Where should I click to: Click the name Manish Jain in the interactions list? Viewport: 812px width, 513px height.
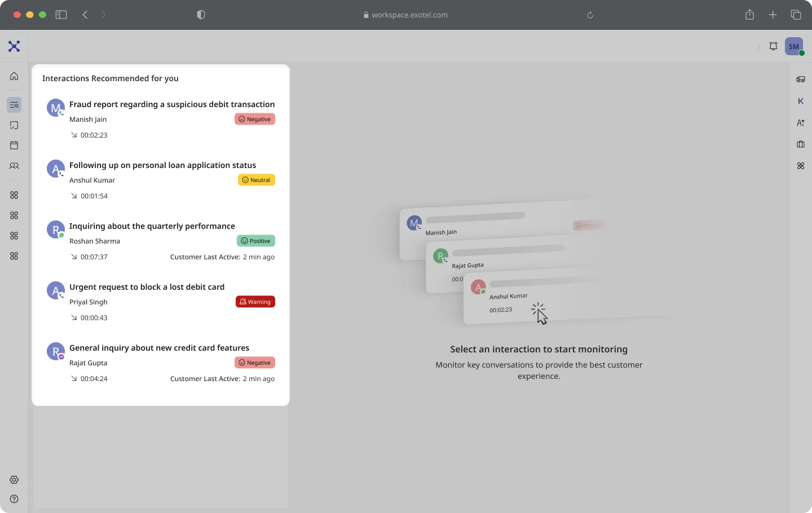point(88,120)
